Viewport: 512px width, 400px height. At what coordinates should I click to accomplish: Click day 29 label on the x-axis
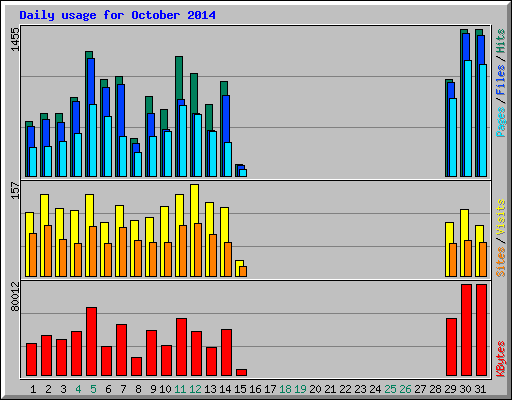[450, 389]
